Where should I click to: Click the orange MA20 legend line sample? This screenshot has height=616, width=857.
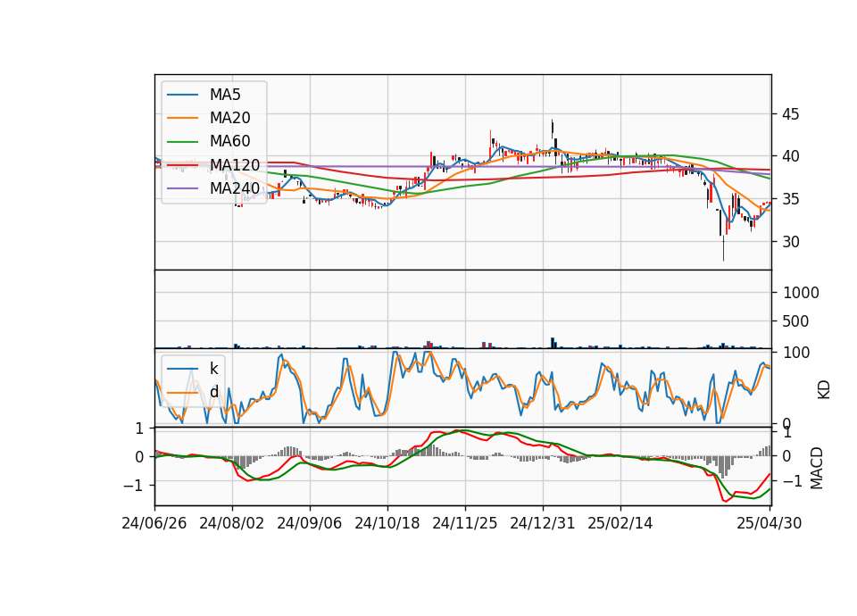(x=182, y=118)
